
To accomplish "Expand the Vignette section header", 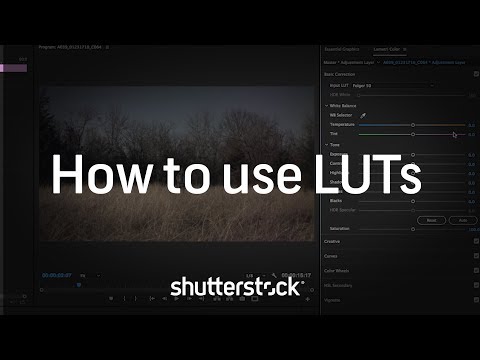I will pyautogui.click(x=332, y=300).
